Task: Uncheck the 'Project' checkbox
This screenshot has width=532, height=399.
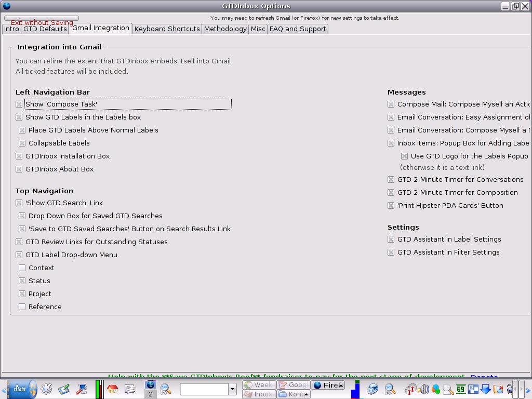Action: pyautogui.click(x=22, y=294)
